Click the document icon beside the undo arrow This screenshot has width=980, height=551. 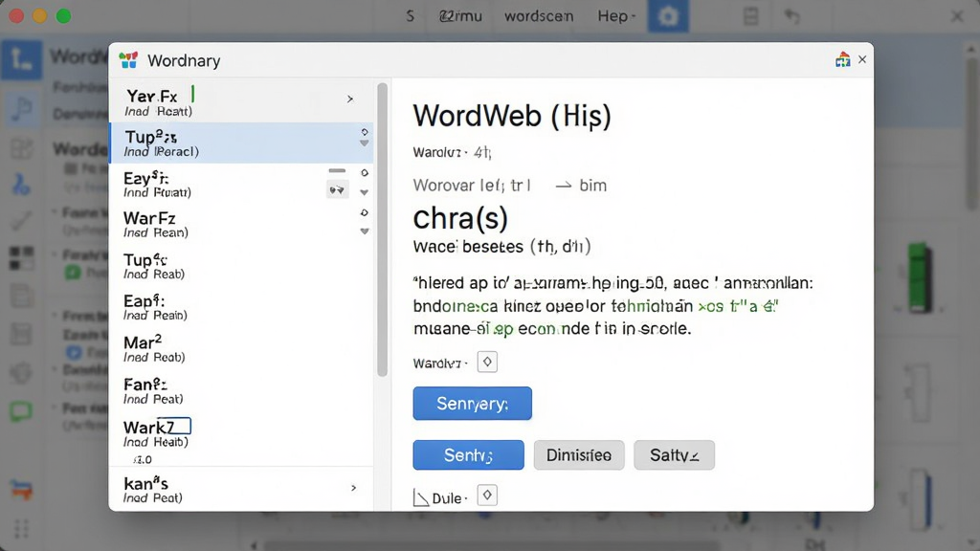click(750, 16)
